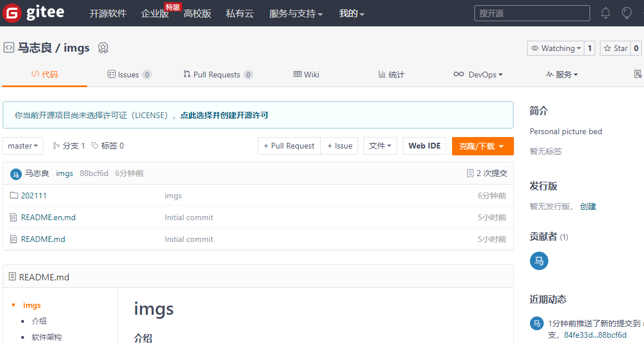Open the Wiki tab
This screenshot has height=344, width=644.
[x=306, y=74]
